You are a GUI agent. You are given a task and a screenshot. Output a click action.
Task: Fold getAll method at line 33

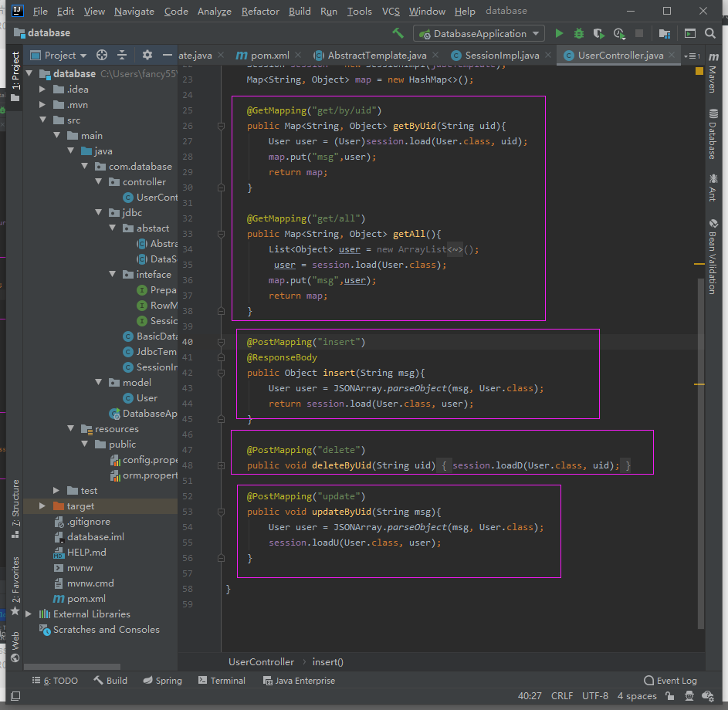pos(221,234)
